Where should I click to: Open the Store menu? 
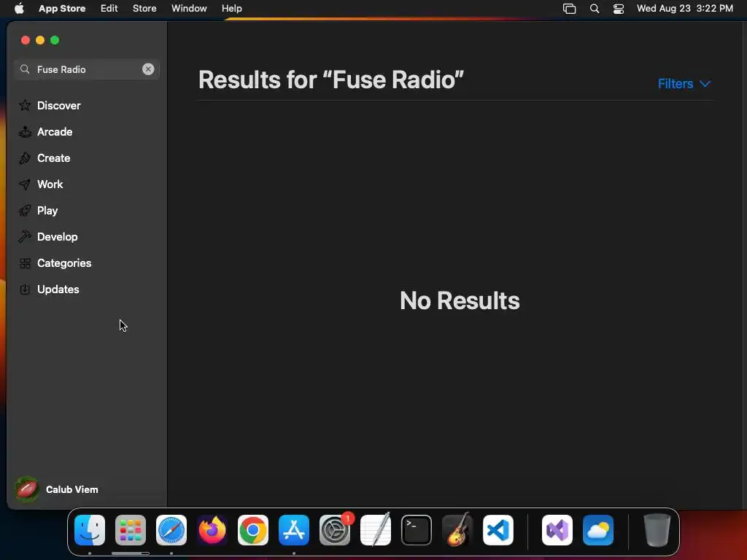[x=144, y=8]
